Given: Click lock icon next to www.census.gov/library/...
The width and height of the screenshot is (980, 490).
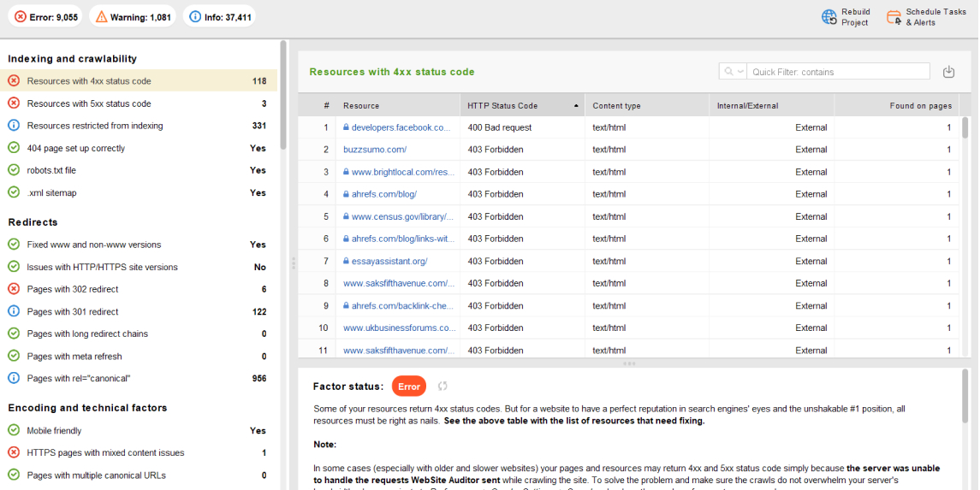Looking at the screenshot, I should (346, 216).
